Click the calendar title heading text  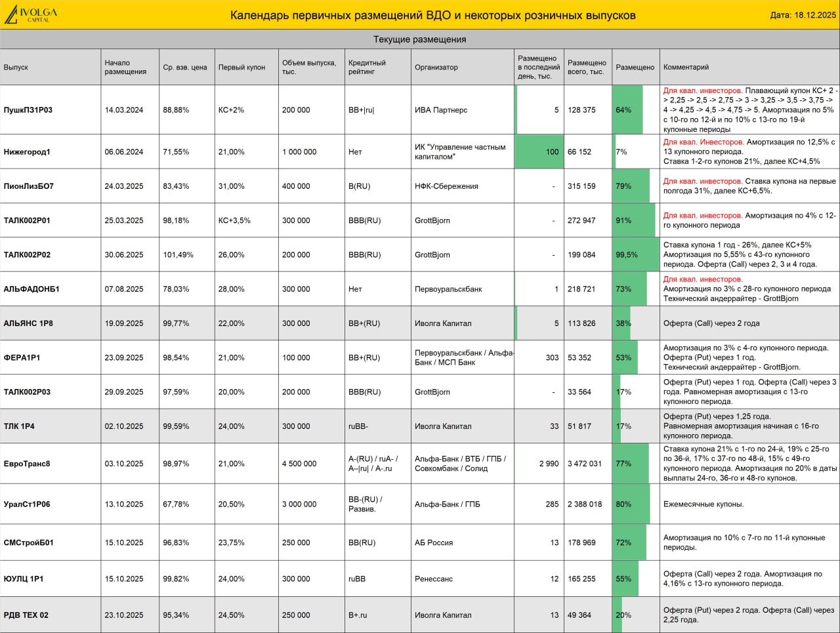tap(432, 15)
